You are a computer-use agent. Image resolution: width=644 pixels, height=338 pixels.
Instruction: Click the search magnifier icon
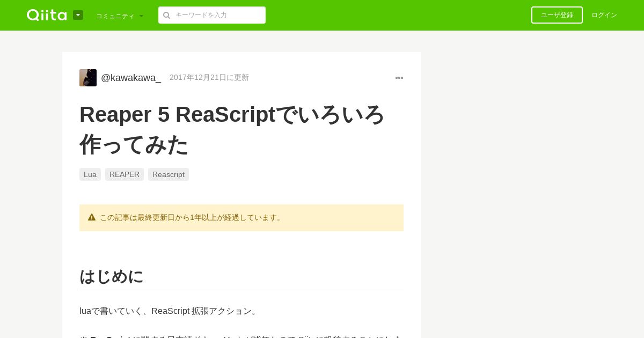point(167,15)
